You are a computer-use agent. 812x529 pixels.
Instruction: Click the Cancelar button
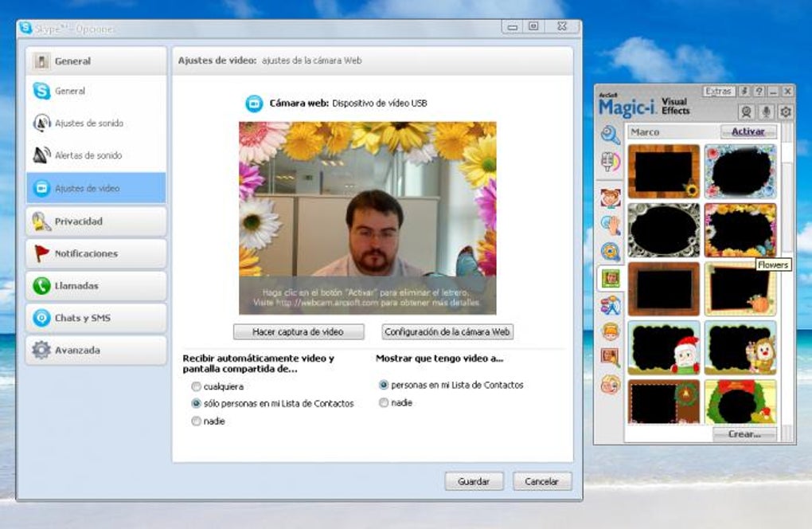click(x=541, y=481)
